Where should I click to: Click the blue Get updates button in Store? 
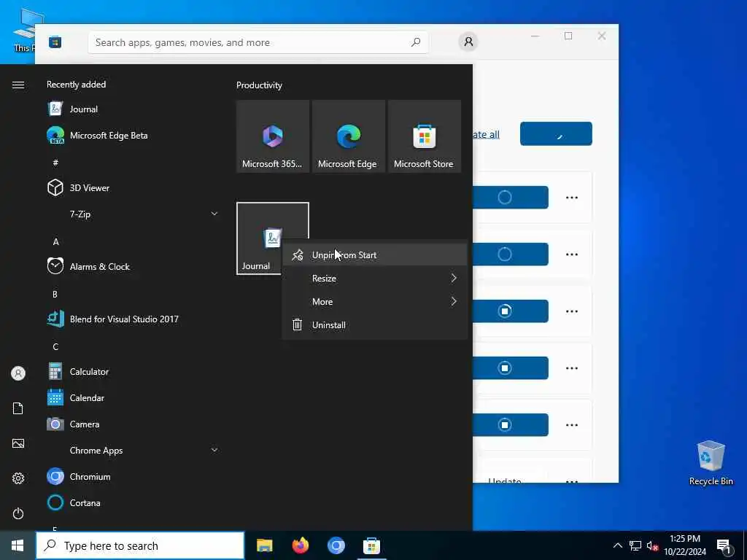point(556,134)
